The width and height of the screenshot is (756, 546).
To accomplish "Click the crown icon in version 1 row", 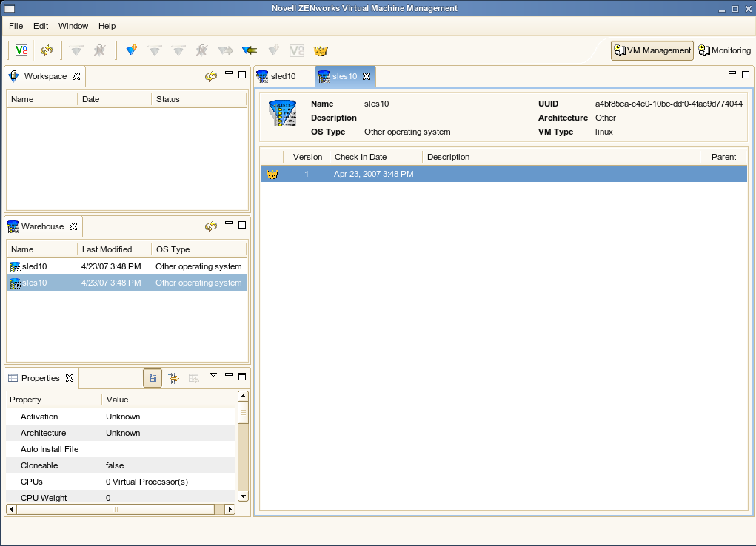I will pyautogui.click(x=272, y=175).
